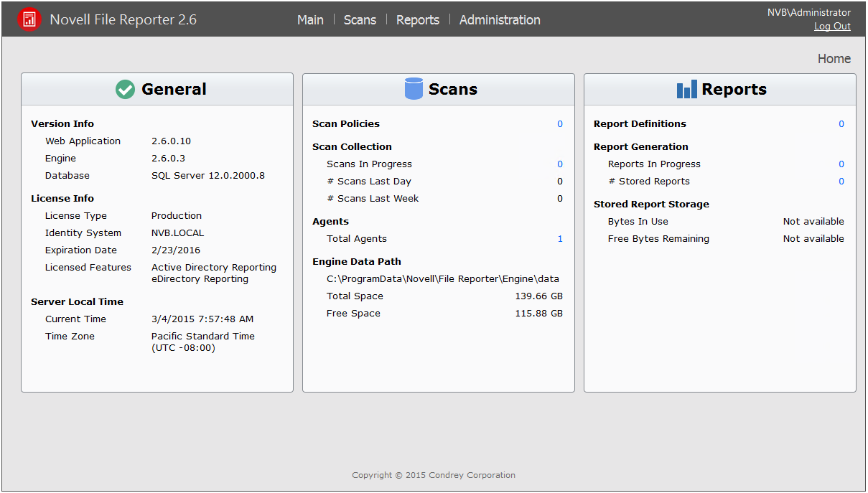Click the General panel heading

[x=174, y=89]
